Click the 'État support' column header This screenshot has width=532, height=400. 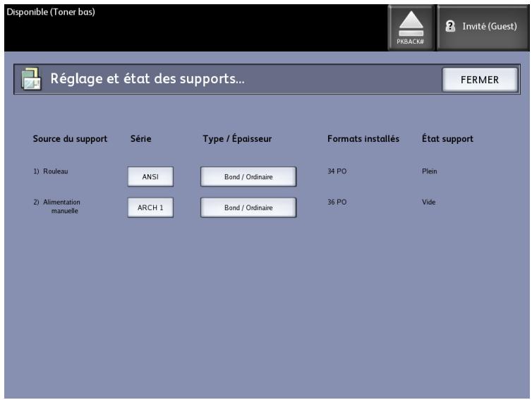click(x=447, y=139)
